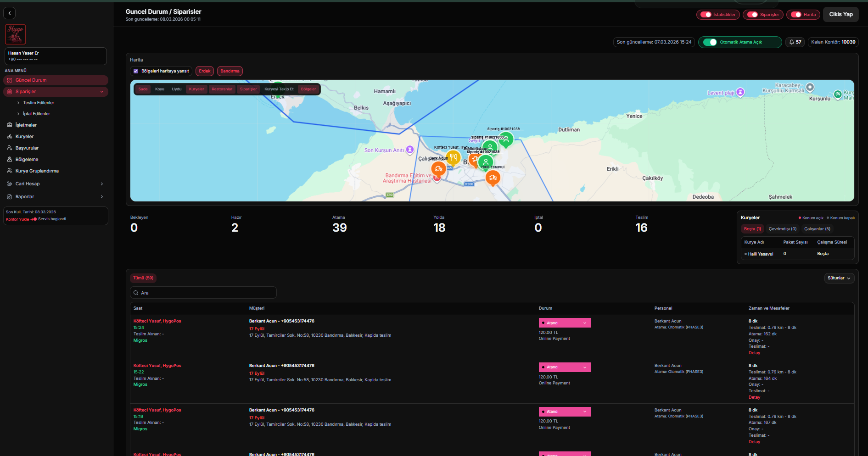Switch map to Uydu view
868x456 pixels.
(176, 89)
